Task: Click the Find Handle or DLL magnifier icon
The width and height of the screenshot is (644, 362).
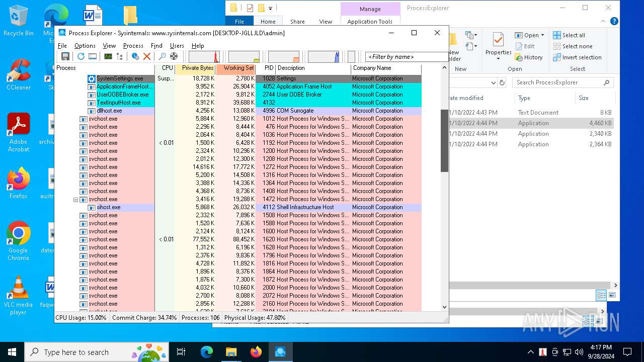Action: click(162, 56)
